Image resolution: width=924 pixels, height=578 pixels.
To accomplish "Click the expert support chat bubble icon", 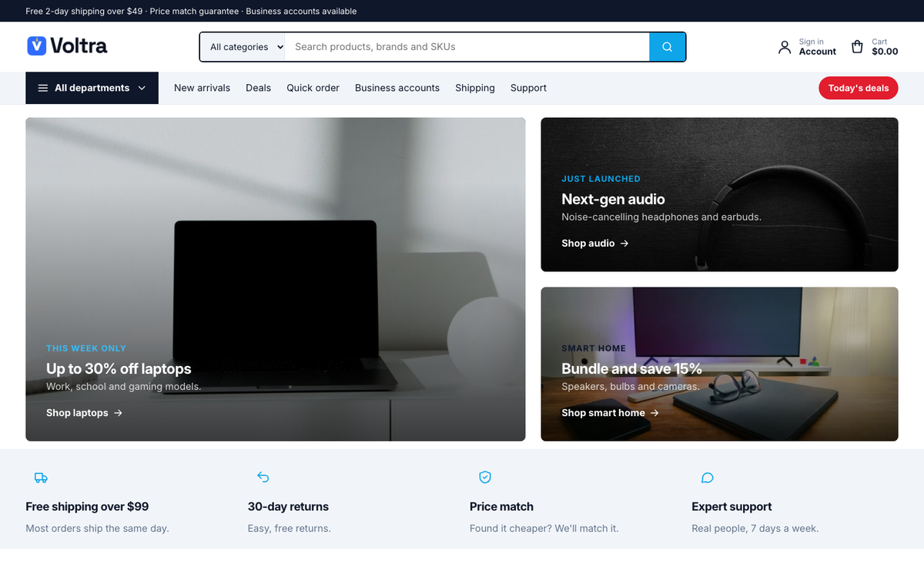I will (707, 478).
